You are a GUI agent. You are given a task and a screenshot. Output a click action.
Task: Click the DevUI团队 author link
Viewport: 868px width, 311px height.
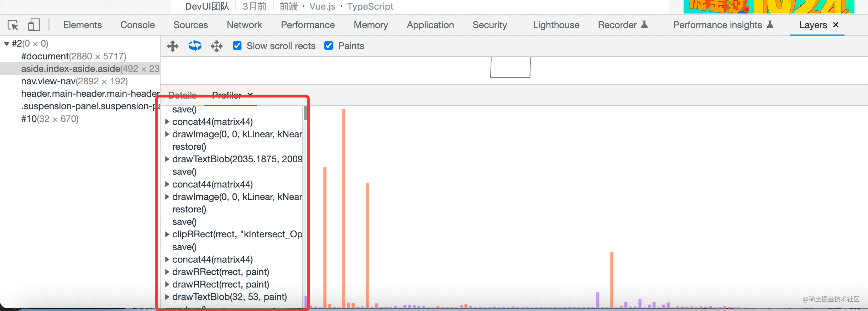(x=208, y=6)
